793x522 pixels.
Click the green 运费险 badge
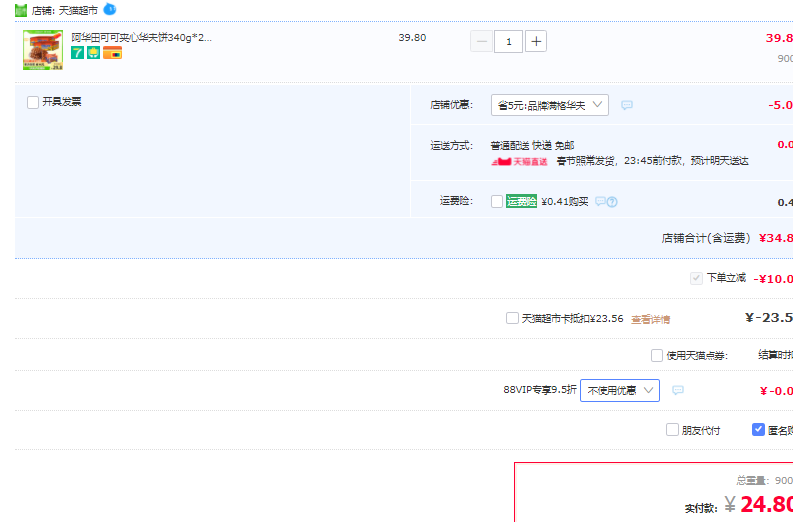click(x=521, y=201)
